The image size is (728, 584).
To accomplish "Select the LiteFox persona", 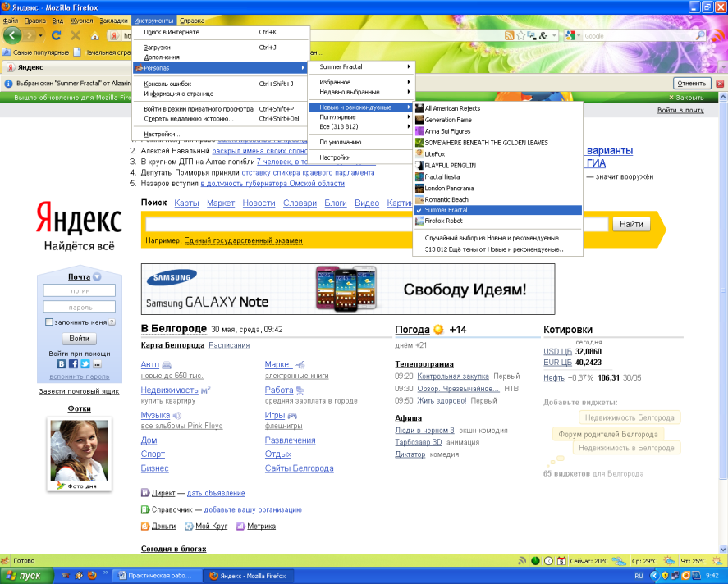I will (497, 153).
